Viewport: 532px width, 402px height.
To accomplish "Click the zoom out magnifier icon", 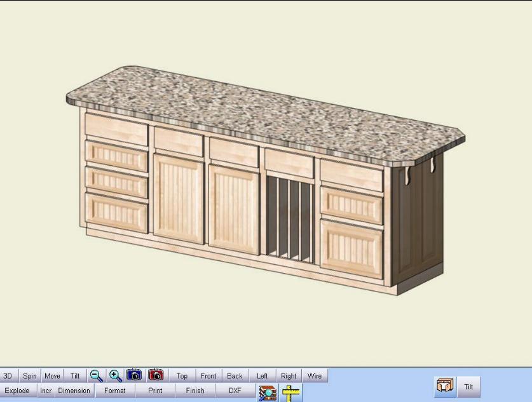I will coord(97,375).
